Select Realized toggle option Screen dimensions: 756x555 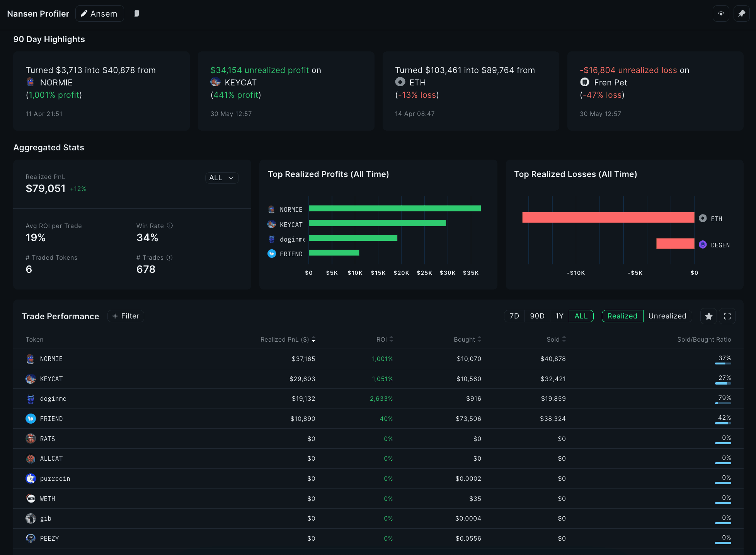pyautogui.click(x=622, y=316)
